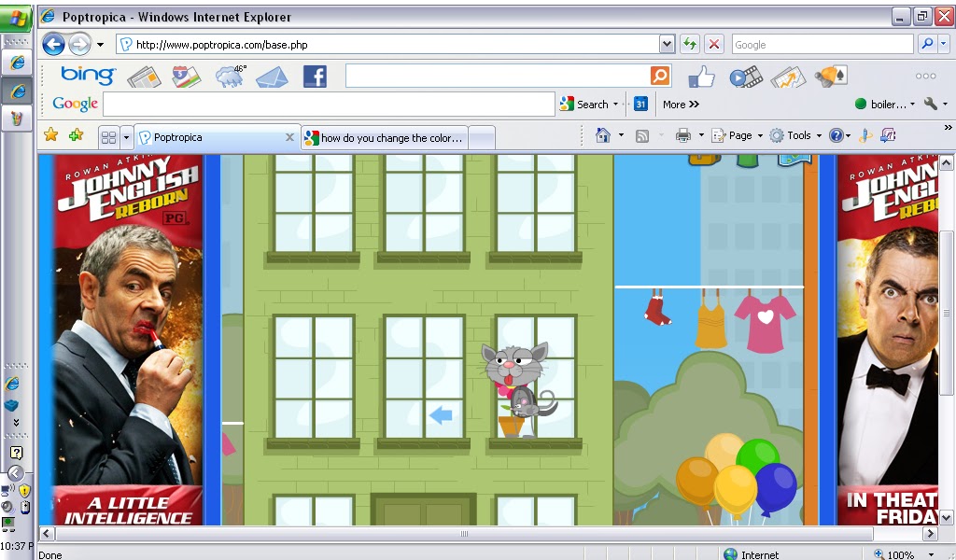Open the Home button dropdown arrow
The image size is (956, 560).
click(621, 135)
